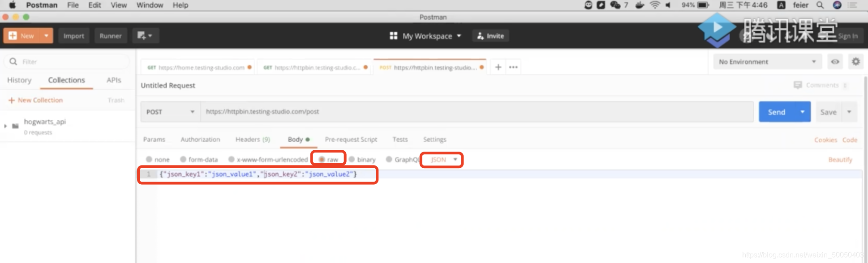
Task: Select hogwarts_api collection folder icon
Action: pyautogui.click(x=15, y=126)
